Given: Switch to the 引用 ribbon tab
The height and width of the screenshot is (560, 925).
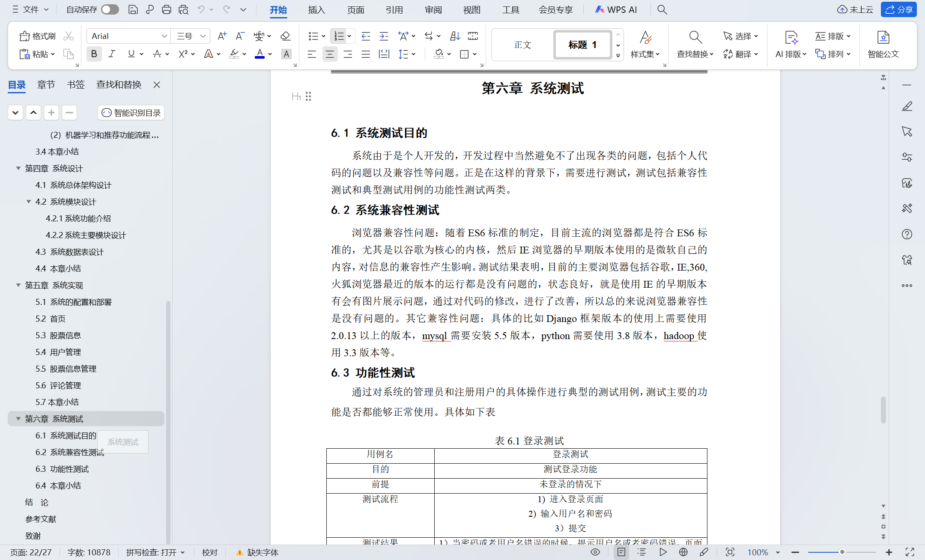Looking at the screenshot, I should click(394, 10).
